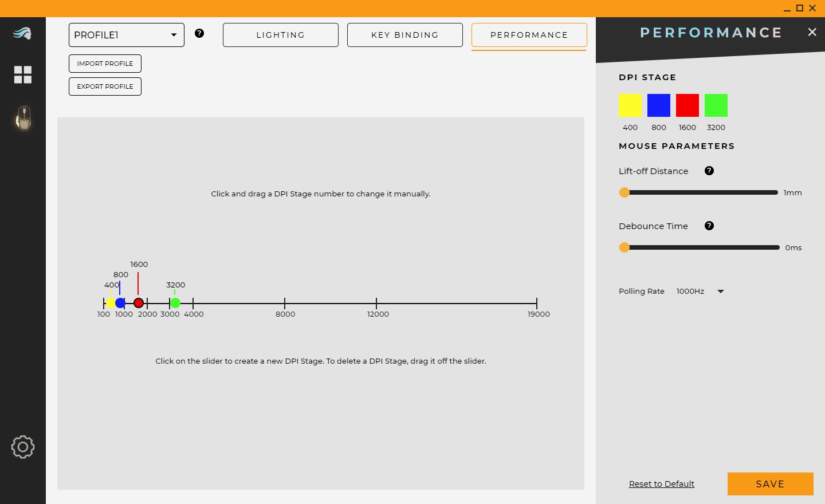Click the Lift-off Distance slider handle
This screenshot has height=504, width=825.
[624, 192]
